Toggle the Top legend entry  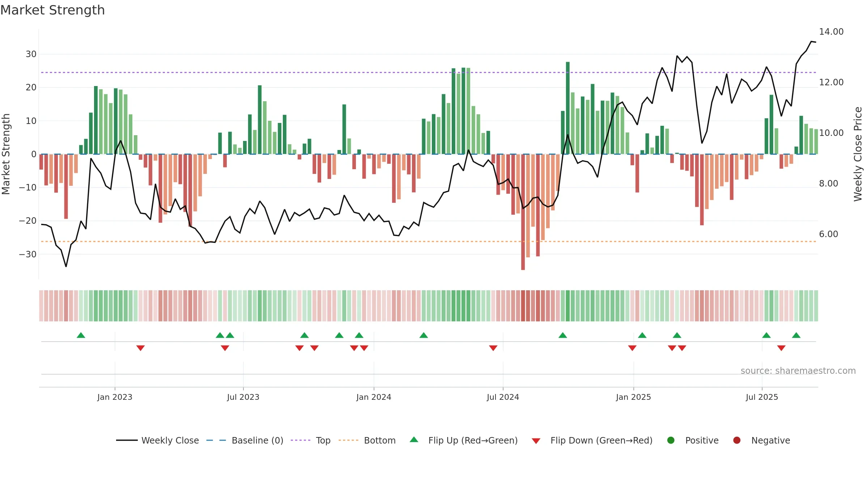pos(310,440)
